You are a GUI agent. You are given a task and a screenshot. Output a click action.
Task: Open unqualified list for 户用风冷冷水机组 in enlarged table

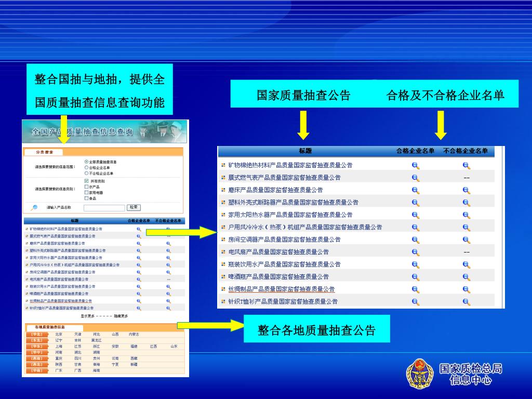click(467, 228)
